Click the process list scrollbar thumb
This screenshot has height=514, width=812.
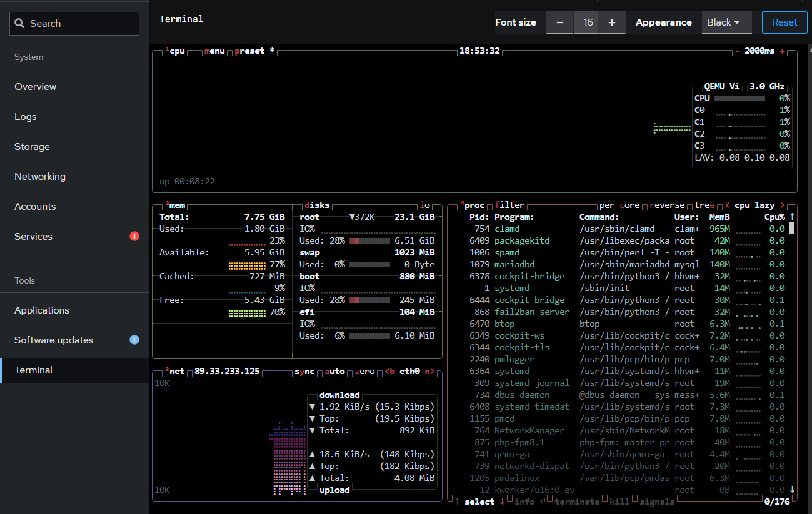coord(792,229)
